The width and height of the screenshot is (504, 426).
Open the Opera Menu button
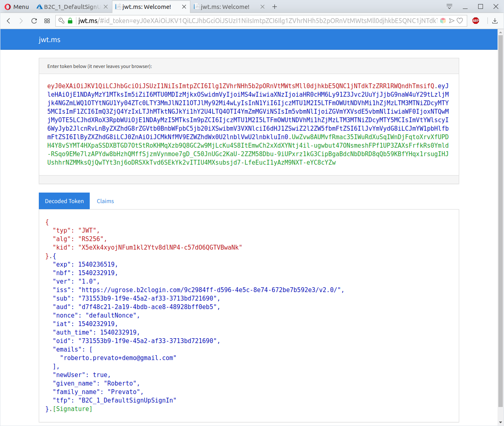[17, 6]
